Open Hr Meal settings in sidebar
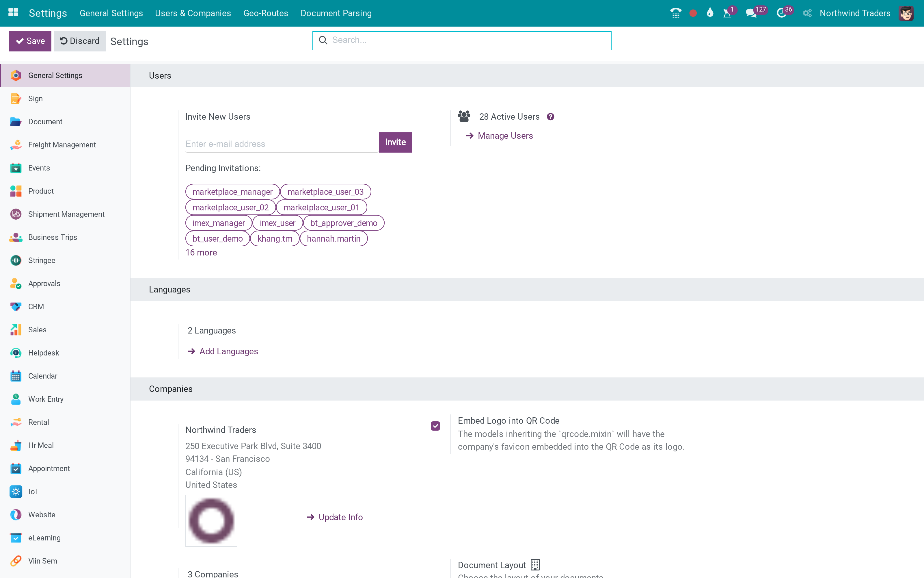Viewport: 924px width, 578px height. pos(65,445)
